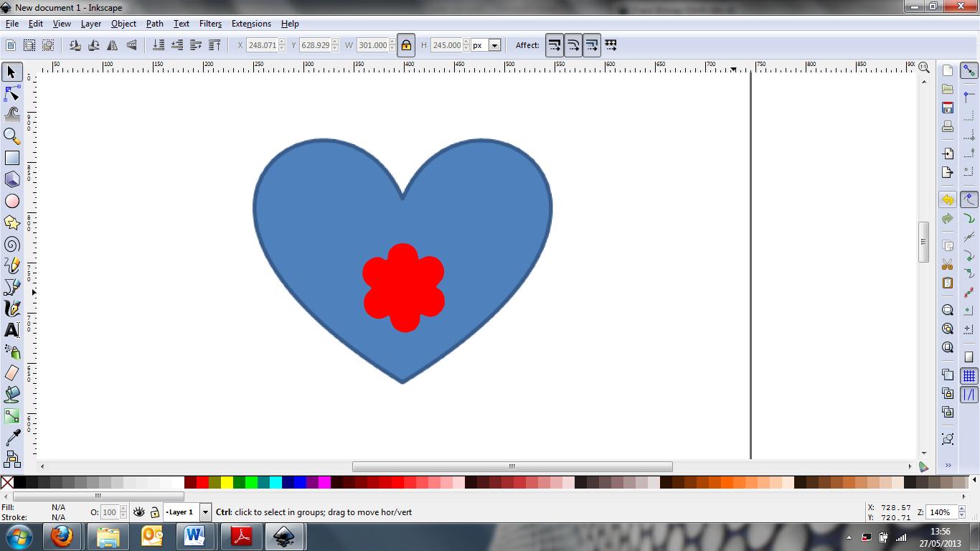Click the Save document icon
Image resolution: width=980 pixels, height=551 pixels.
pyautogui.click(x=948, y=108)
